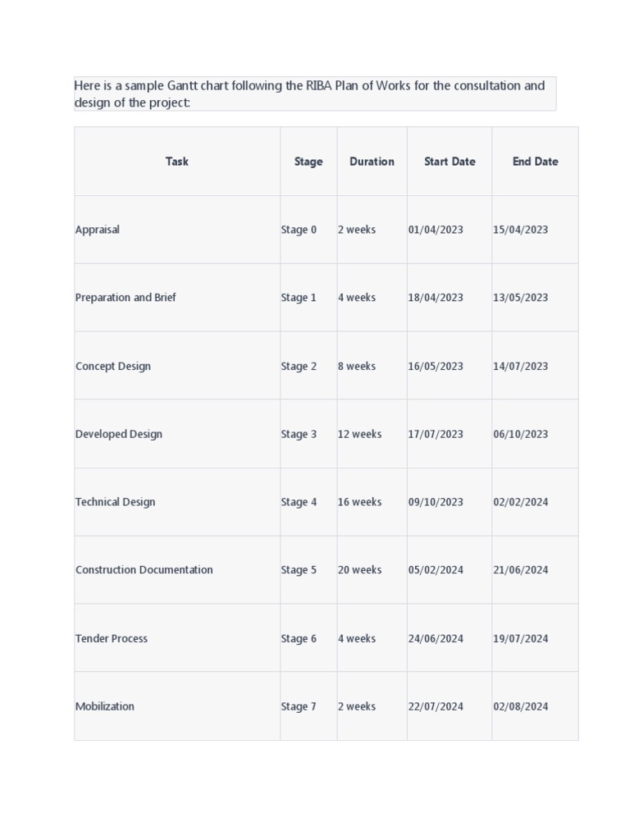630x840 pixels.
Task: Select the 24/06/2024 start date cell
Action: tap(450, 638)
